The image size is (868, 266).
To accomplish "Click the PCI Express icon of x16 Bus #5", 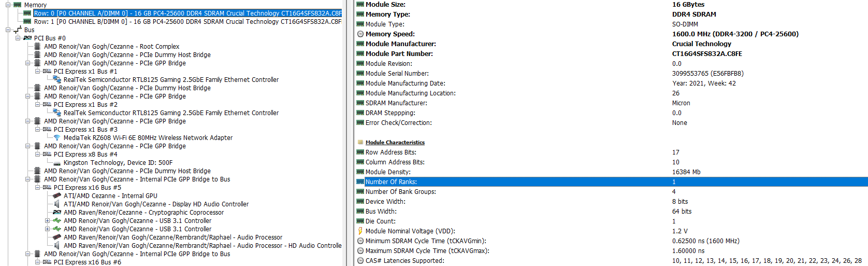I will (47, 188).
